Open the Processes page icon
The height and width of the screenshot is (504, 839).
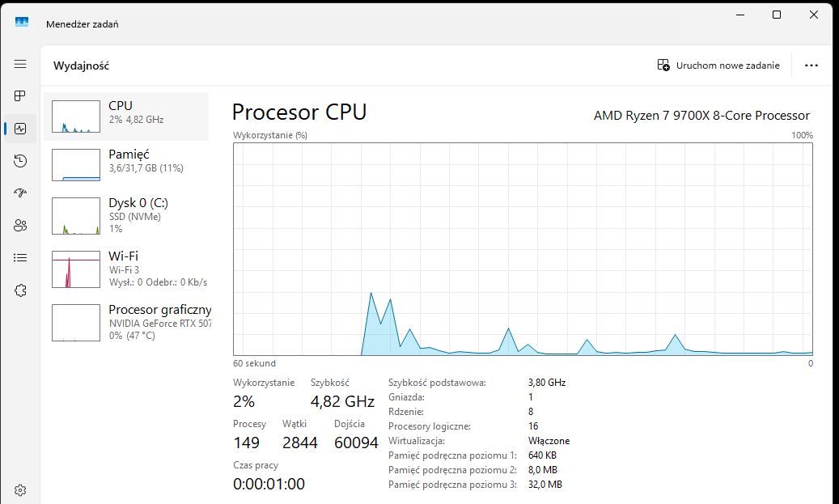[x=20, y=96]
